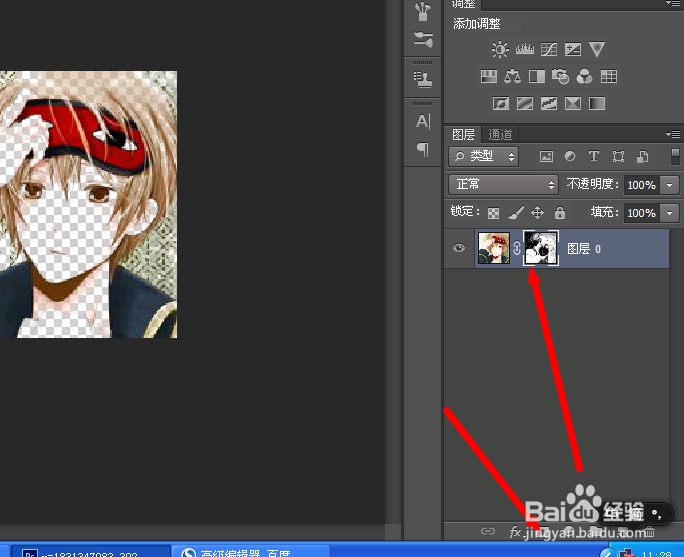Open the fx layer style menu

click(515, 531)
